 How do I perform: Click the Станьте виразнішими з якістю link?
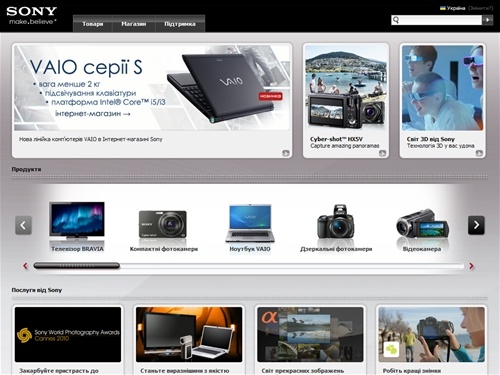pos(185,371)
